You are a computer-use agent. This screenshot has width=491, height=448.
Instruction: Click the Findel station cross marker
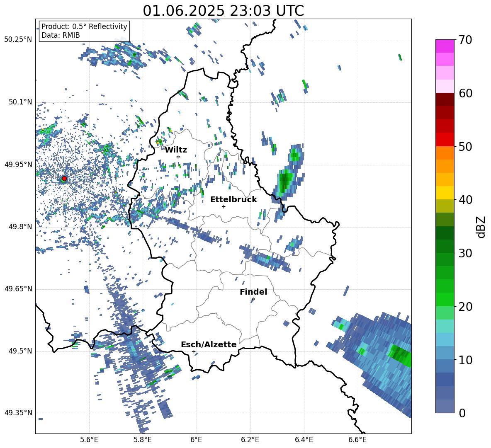[253, 299]
